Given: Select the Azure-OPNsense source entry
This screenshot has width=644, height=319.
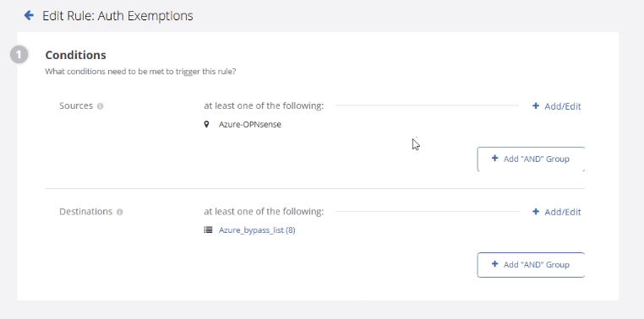Looking at the screenshot, I should tap(249, 124).
